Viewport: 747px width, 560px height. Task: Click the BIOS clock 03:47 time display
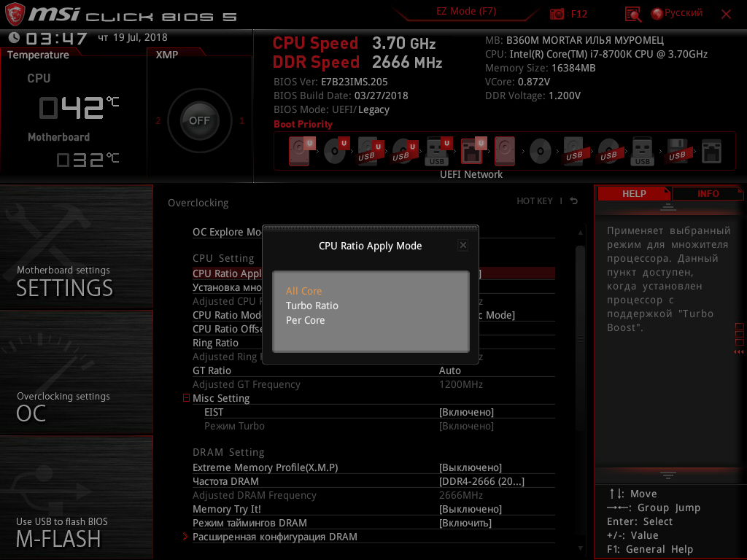click(x=56, y=38)
